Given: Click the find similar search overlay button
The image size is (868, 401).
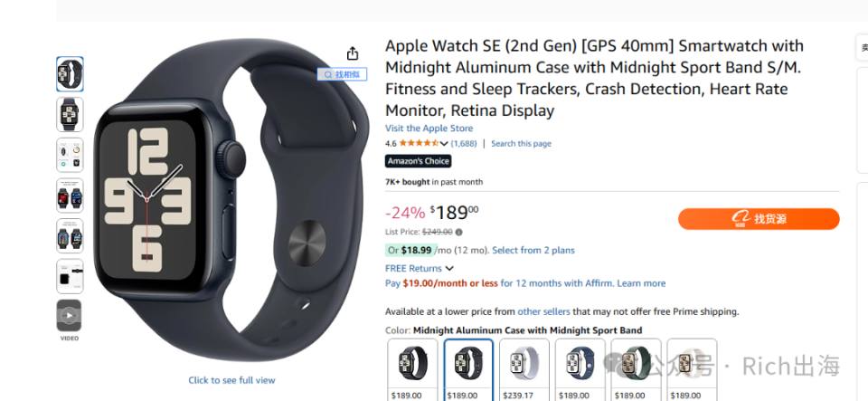Looking at the screenshot, I should (x=342, y=74).
